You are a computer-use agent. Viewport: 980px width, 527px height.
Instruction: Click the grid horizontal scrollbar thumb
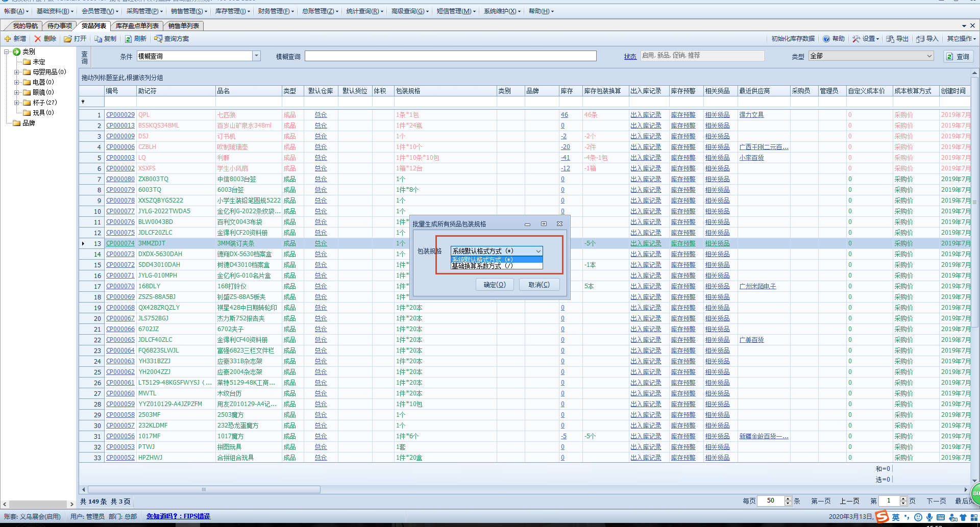pyautogui.click(x=204, y=490)
